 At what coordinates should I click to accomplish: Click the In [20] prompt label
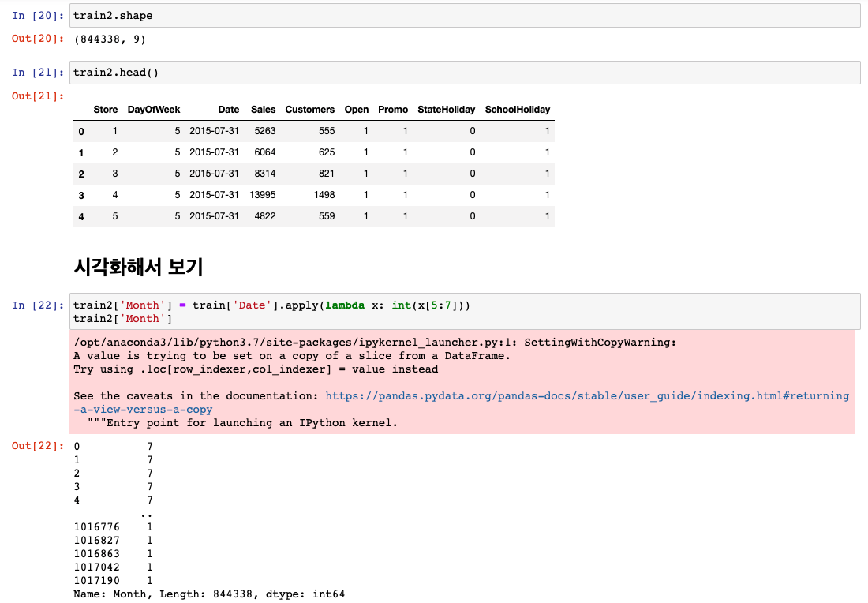click(38, 16)
